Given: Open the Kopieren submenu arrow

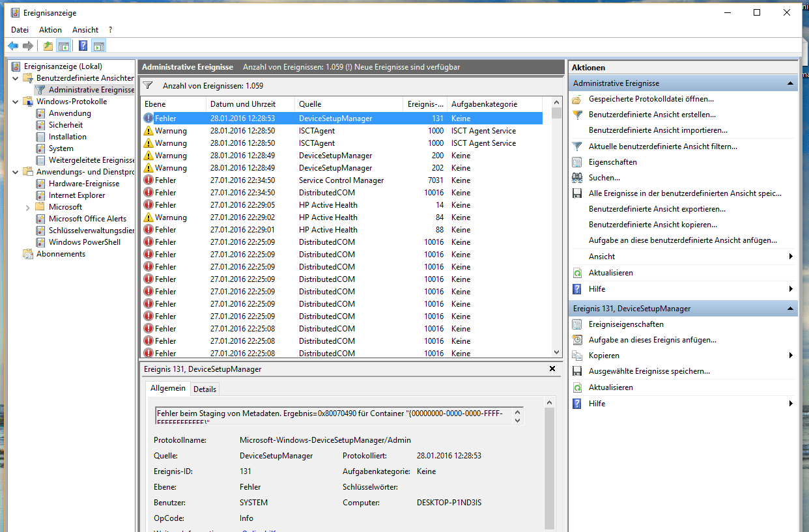Looking at the screenshot, I should 791,356.
